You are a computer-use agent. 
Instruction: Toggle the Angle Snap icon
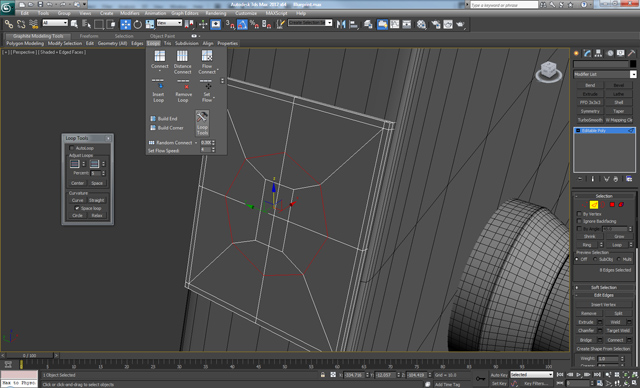pos(242,24)
